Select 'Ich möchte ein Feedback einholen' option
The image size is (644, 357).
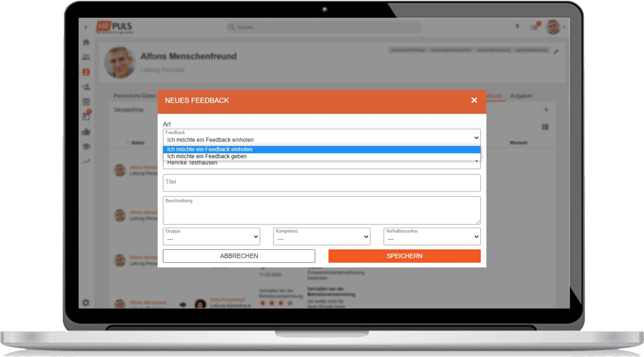click(210, 149)
